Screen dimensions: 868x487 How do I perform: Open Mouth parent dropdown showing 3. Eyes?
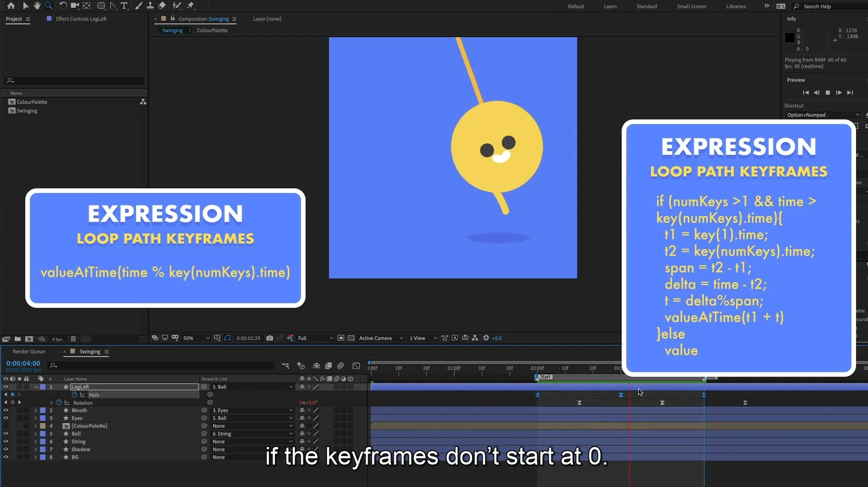pyautogui.click(x=252, y=410)
